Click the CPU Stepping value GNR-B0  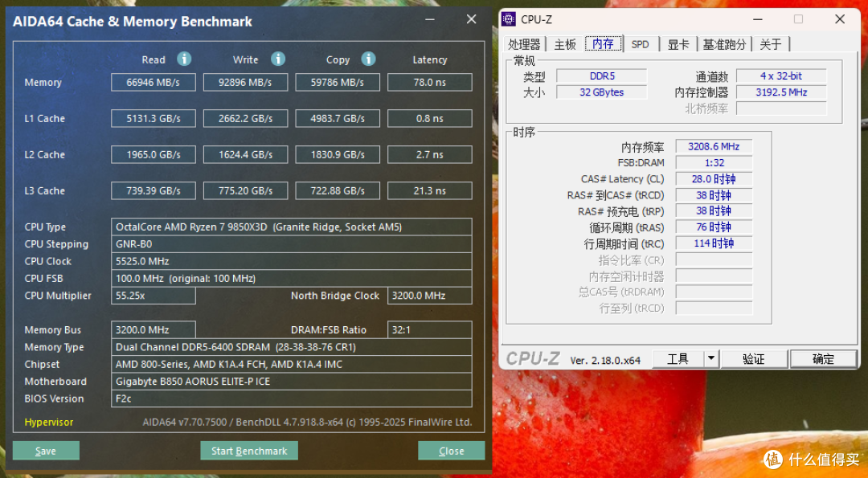tap(292, 244)
